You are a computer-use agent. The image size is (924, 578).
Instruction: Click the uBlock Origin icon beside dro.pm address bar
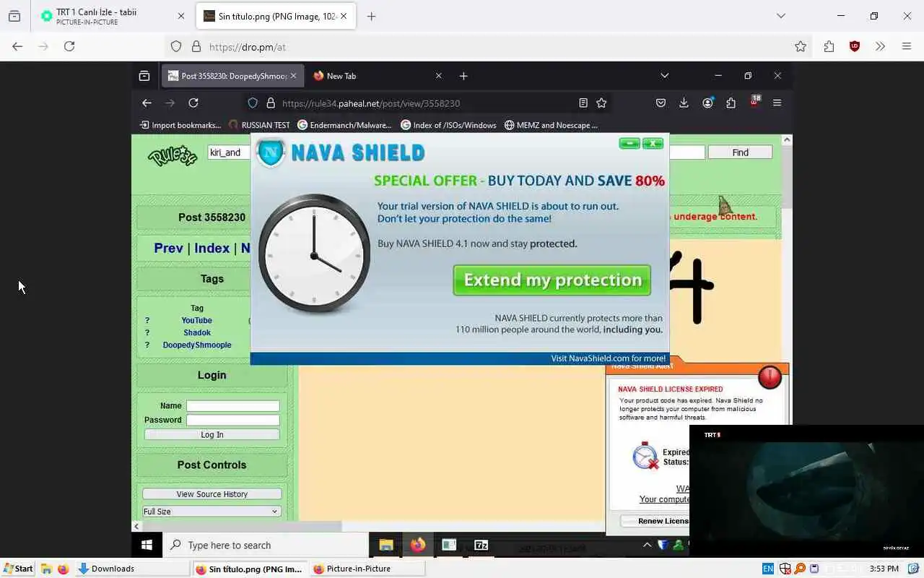[x=855, y=46]
